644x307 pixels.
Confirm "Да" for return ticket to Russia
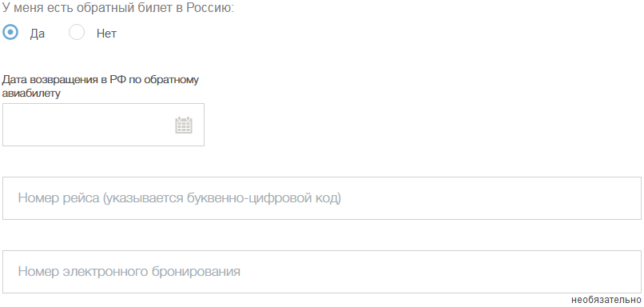click(10, 33)
